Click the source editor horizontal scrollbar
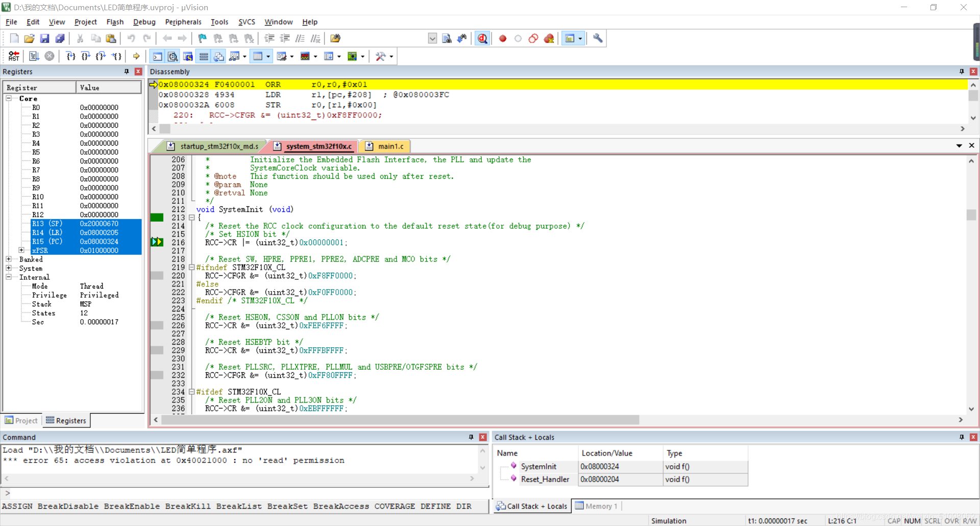This screenshot has width=980, height=526. point(401,420)
